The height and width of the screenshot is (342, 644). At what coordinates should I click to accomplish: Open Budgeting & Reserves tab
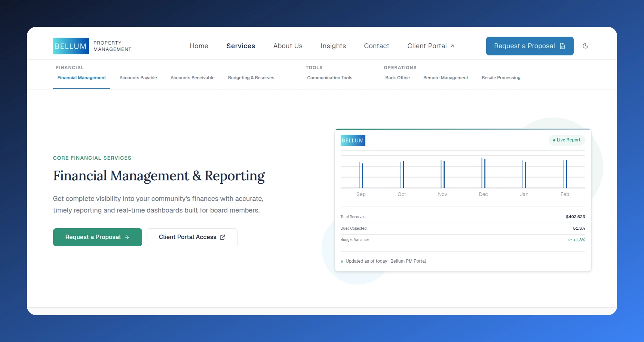coord(251,78)
